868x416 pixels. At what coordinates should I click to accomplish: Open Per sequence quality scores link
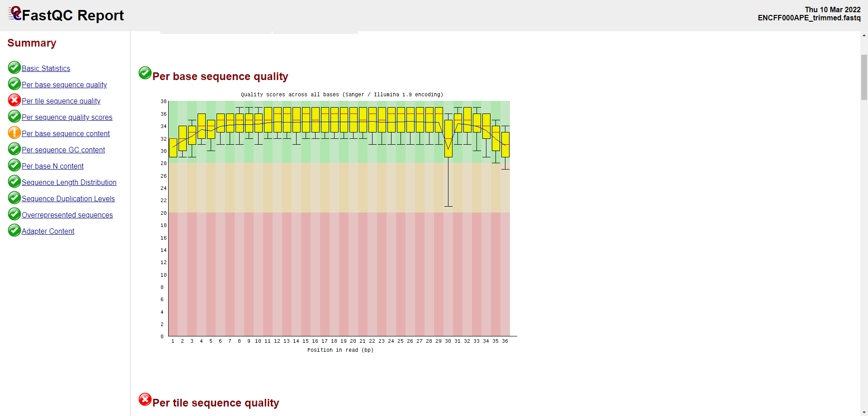tap(67, 118)
